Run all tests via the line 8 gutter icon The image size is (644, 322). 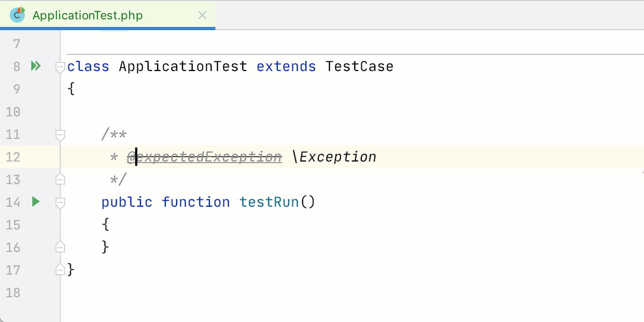click(36, 66)
